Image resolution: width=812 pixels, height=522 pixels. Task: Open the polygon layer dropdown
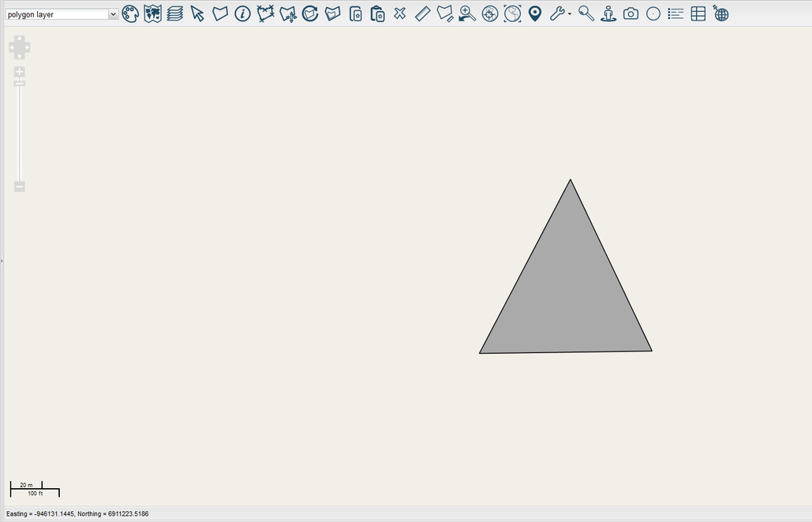62,14
